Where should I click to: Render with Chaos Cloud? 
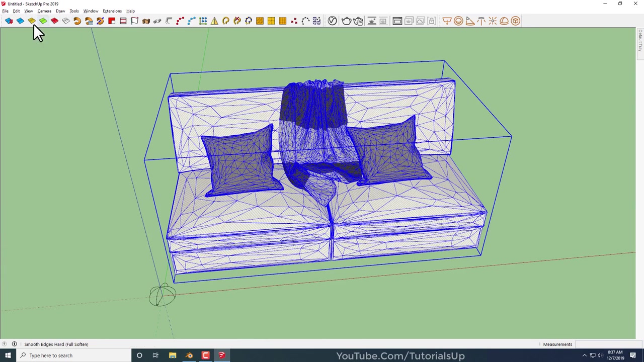point(420,21)
